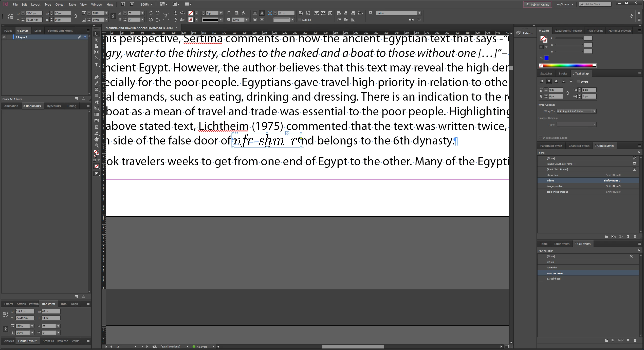Open the Wrap To dropdown

point(594,111)
